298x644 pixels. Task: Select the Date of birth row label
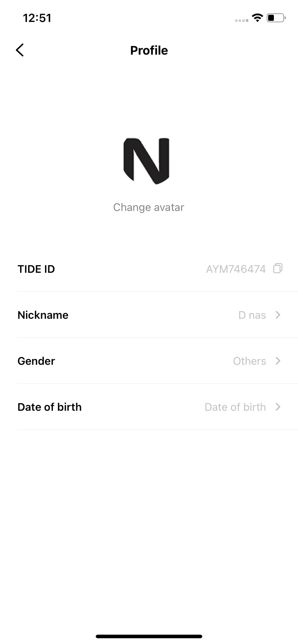(x=50, y=407)
